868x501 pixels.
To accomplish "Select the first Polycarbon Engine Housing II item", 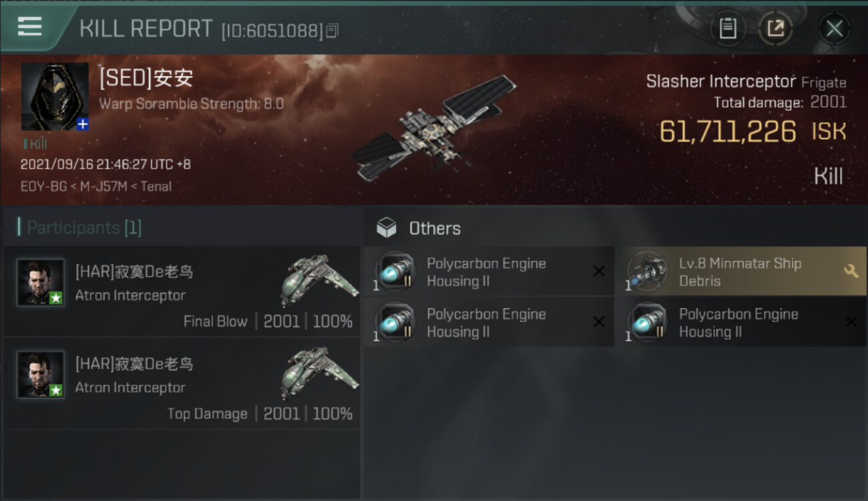I will pyautogui.click(x=489, y=271).
